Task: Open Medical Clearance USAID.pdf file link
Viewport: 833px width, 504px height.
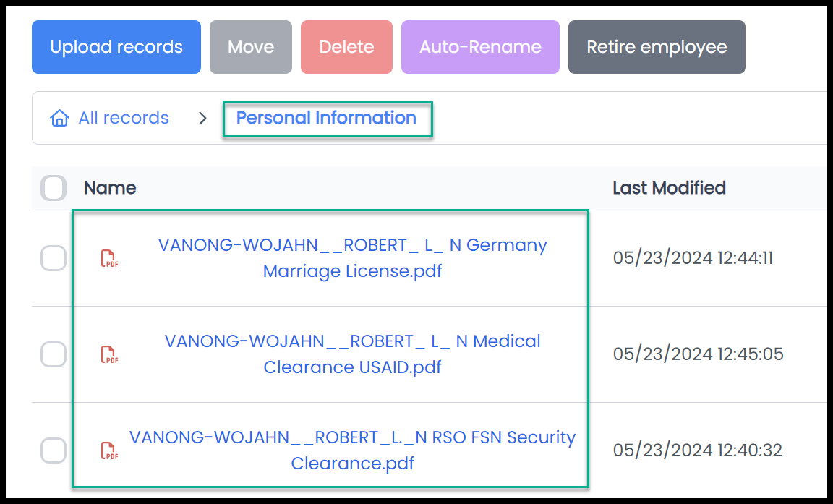Action: (x=352, y=354)
